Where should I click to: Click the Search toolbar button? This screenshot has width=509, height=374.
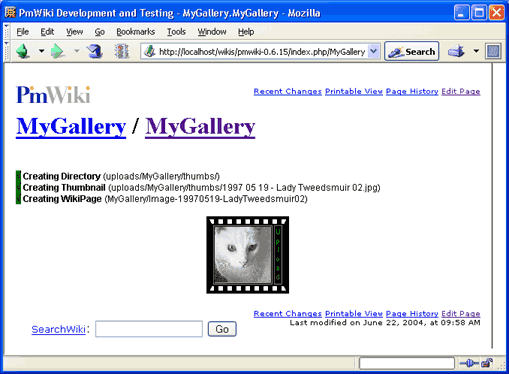coord(412,51)
